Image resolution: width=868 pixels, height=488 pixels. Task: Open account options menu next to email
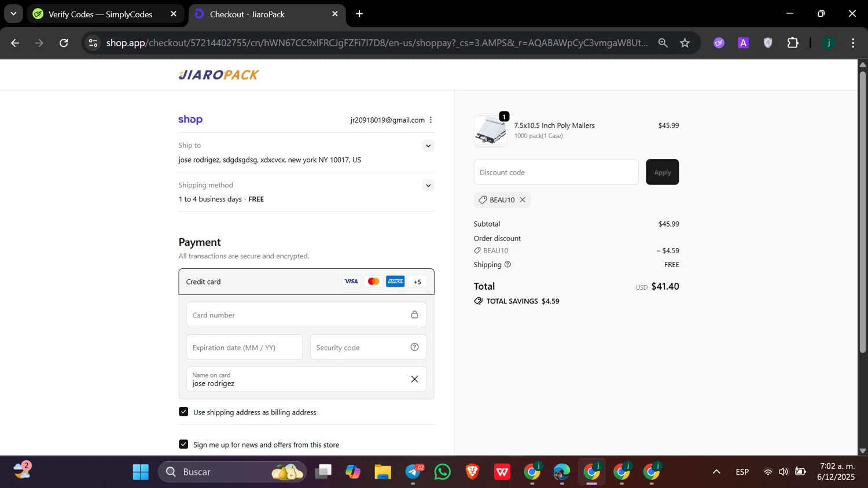(431, 120)
